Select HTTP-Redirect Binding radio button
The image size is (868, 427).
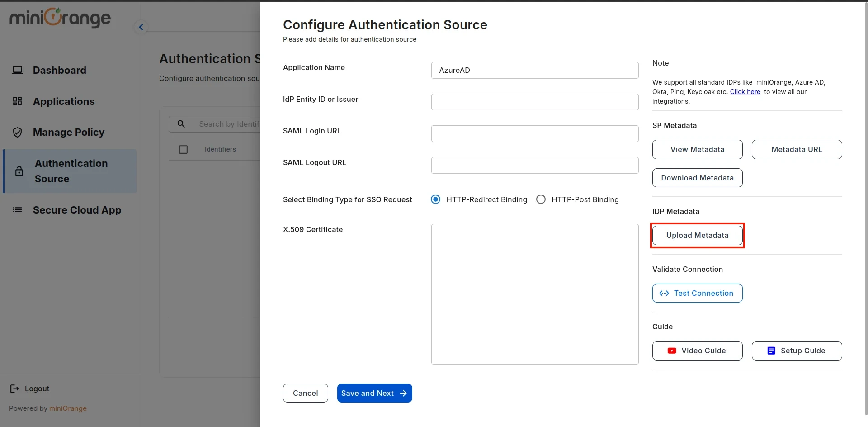[435, 199]
